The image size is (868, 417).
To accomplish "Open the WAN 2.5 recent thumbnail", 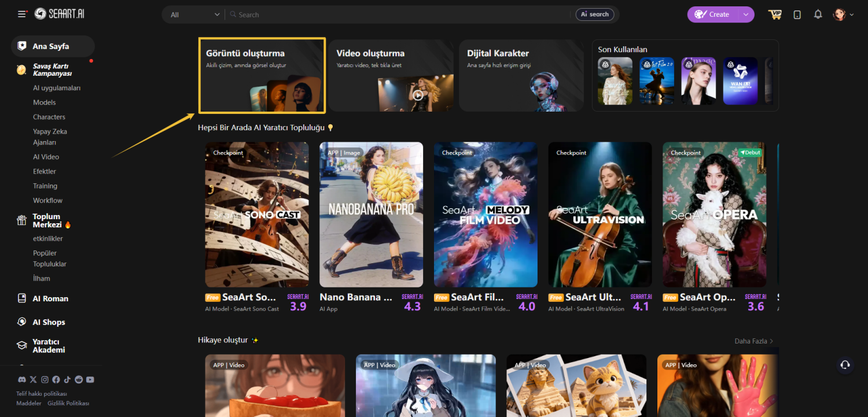I will (740, 81).
